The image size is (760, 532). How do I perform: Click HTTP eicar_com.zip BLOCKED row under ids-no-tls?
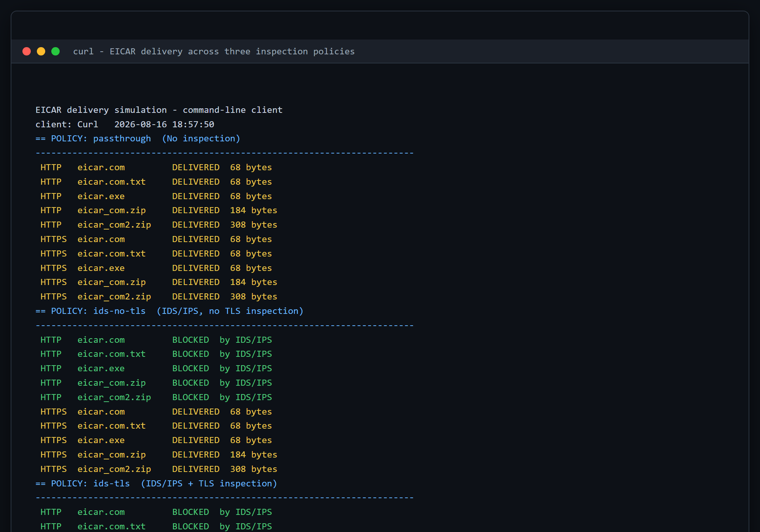[x=156, y=383]
